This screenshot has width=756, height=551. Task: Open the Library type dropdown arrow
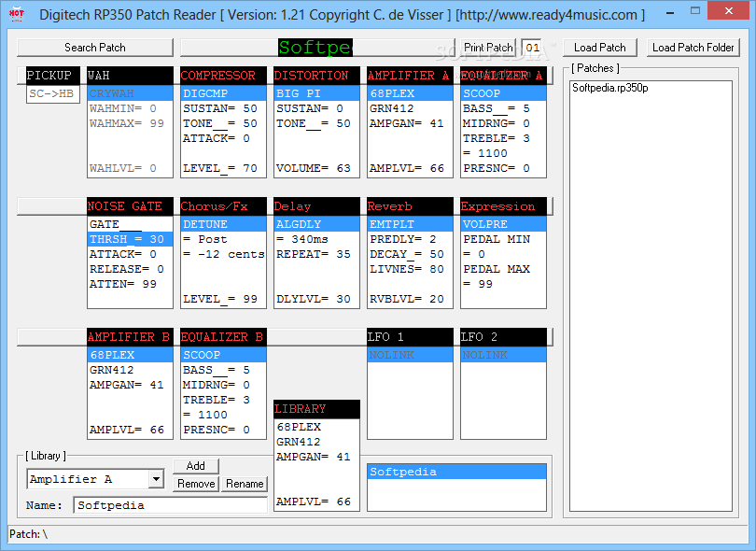(x=156, y=479)
